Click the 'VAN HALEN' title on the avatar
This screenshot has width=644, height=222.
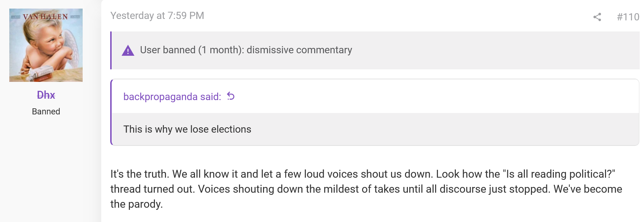pos(45,17)
